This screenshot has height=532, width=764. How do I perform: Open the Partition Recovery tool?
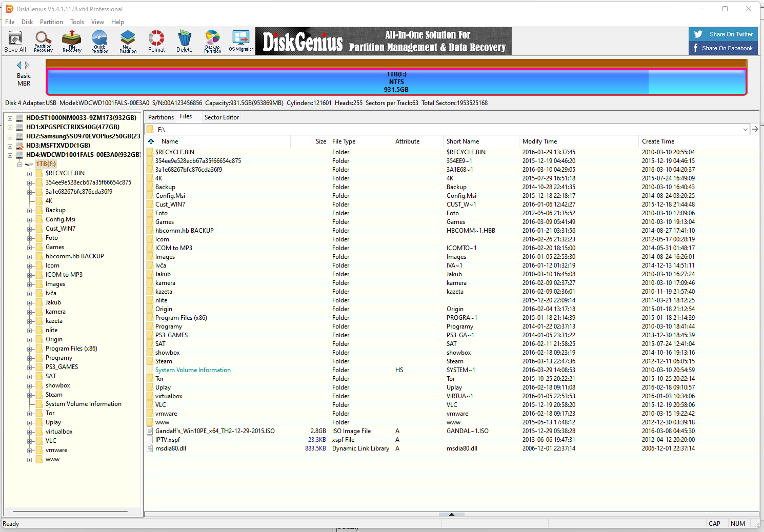click(43, 41)
